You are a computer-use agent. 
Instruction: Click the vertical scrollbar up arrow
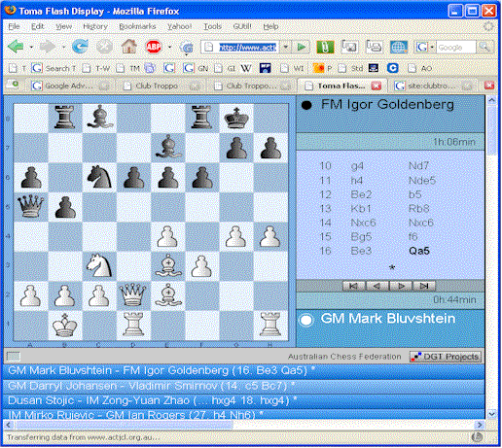[491, 100]
